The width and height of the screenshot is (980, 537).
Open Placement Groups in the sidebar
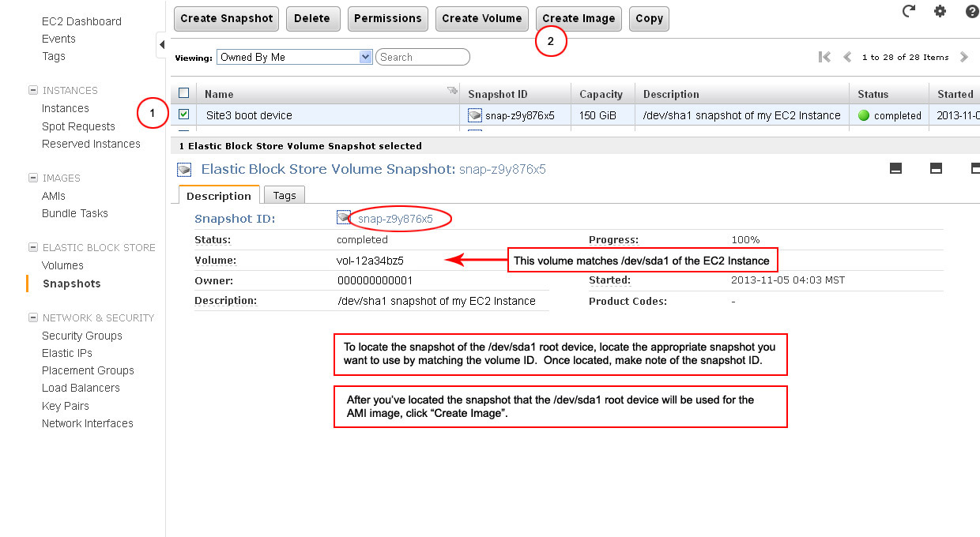pyautogui.click(x=88, y=370)
